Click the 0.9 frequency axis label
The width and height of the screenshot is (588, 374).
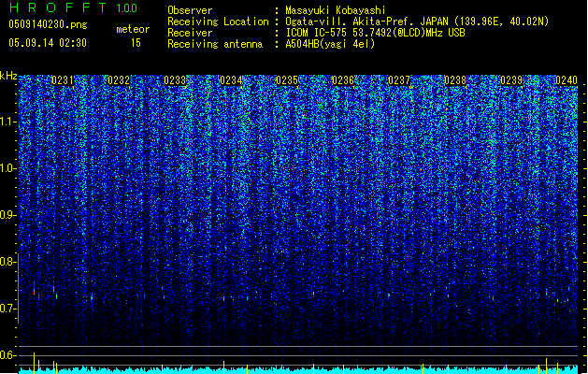(x=8, y=215)
